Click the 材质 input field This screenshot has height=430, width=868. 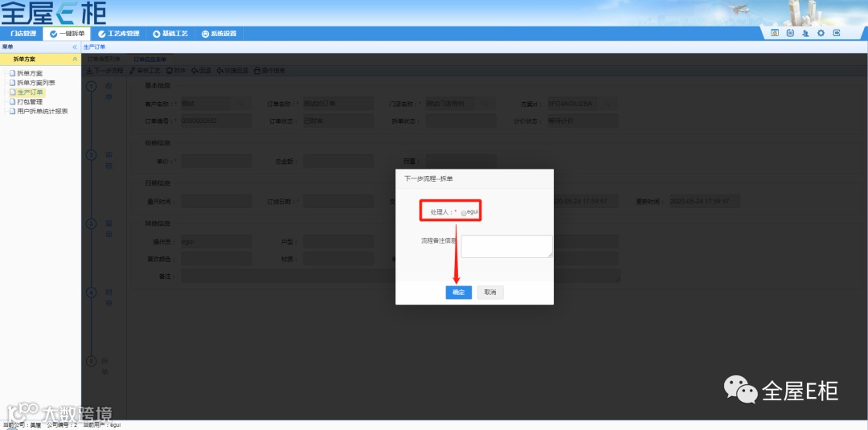click(x=338, y=259)
